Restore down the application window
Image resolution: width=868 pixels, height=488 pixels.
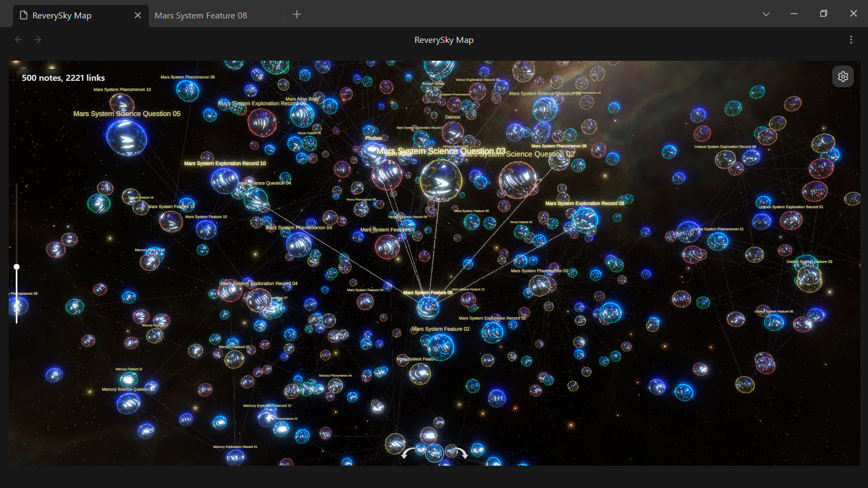coord(824,14)
